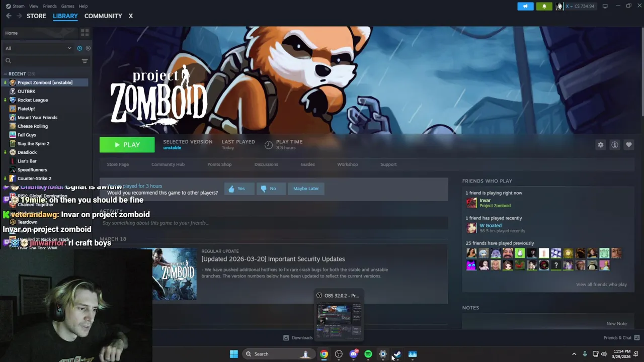Image resolution: width=644 pixels, height=362 pixels.
Task: Select Deadlock in the library list
Action: [x=27, y=152]
